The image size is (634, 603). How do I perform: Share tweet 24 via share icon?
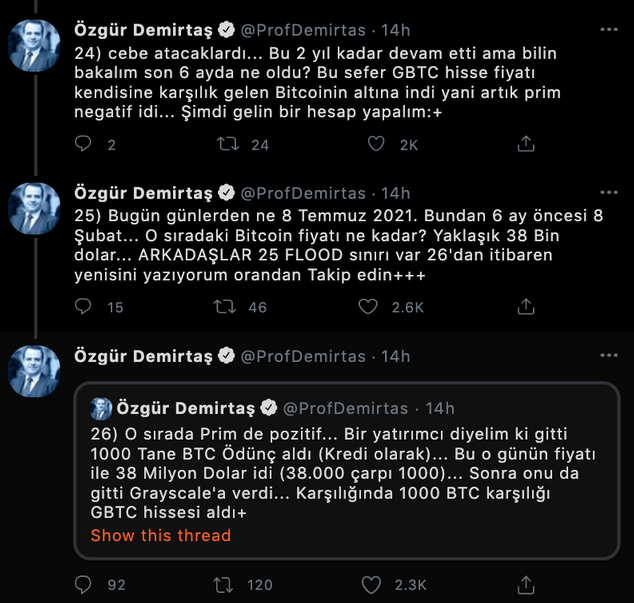pyautogui.click(x=525, y=144)
